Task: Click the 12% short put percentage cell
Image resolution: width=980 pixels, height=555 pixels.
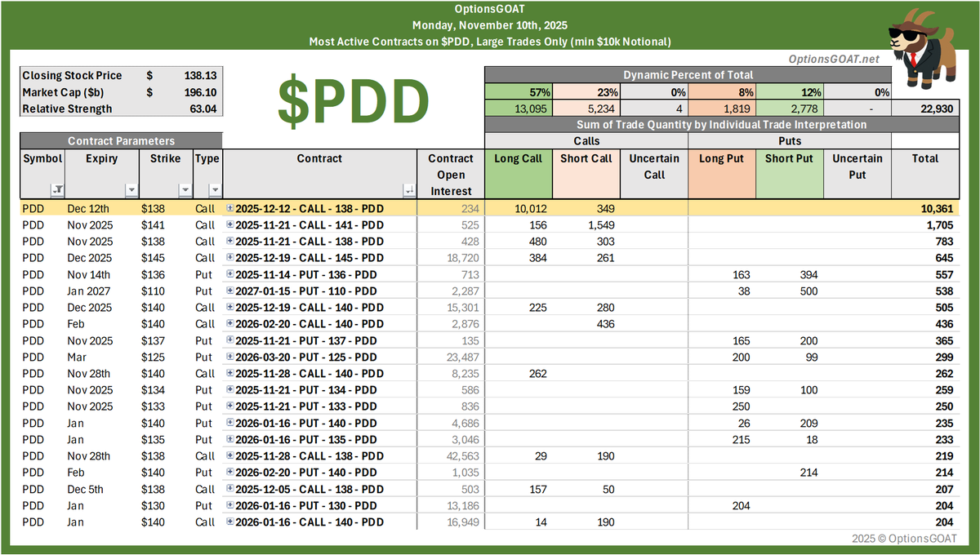Action: click(789, 92)
